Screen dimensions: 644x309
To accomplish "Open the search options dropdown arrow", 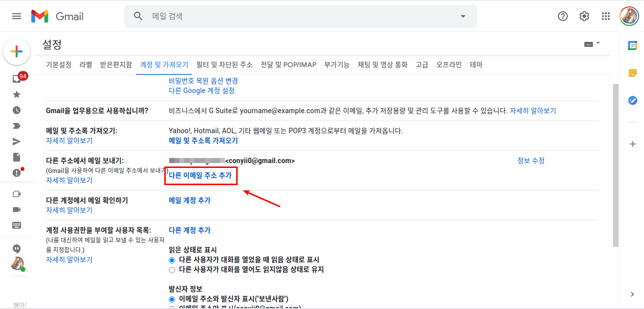I will [x=462, y=16].
